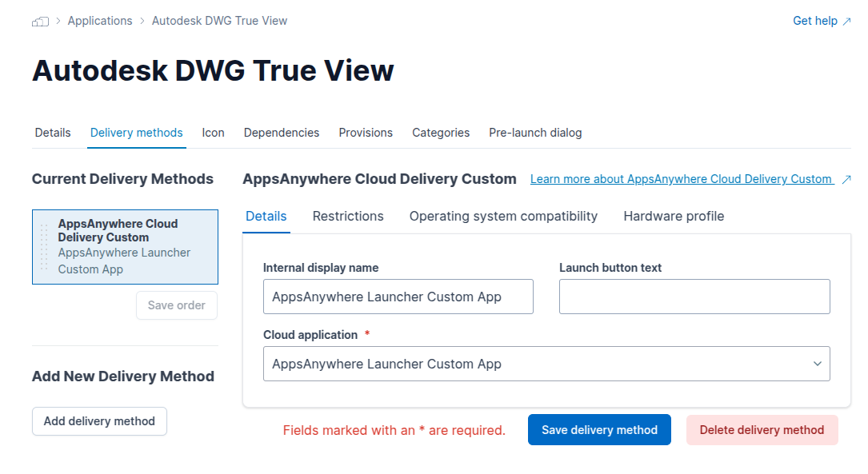Switch to the Restrictions sub-tab
The width and height of the screenshot is (868, 474).
point(348,216)
